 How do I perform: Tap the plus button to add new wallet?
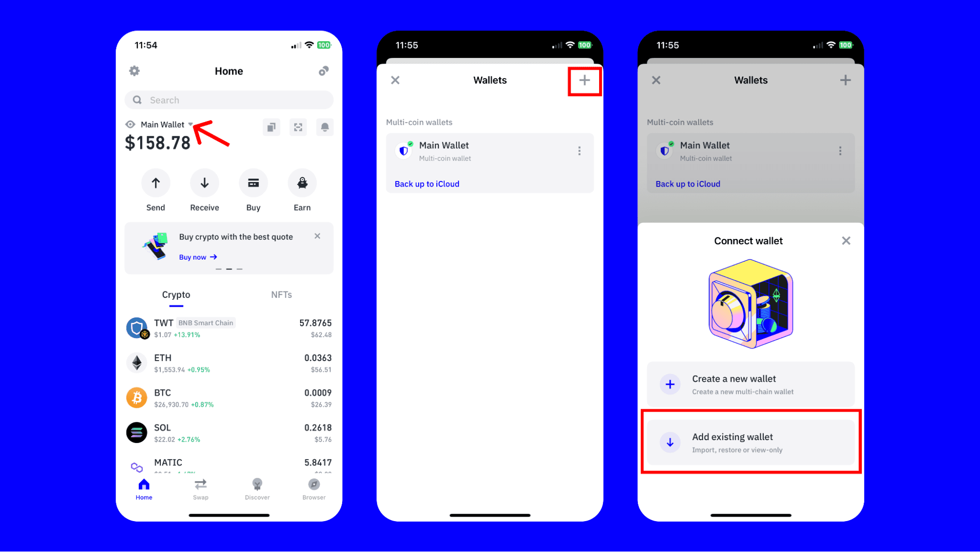coord(583,80)
